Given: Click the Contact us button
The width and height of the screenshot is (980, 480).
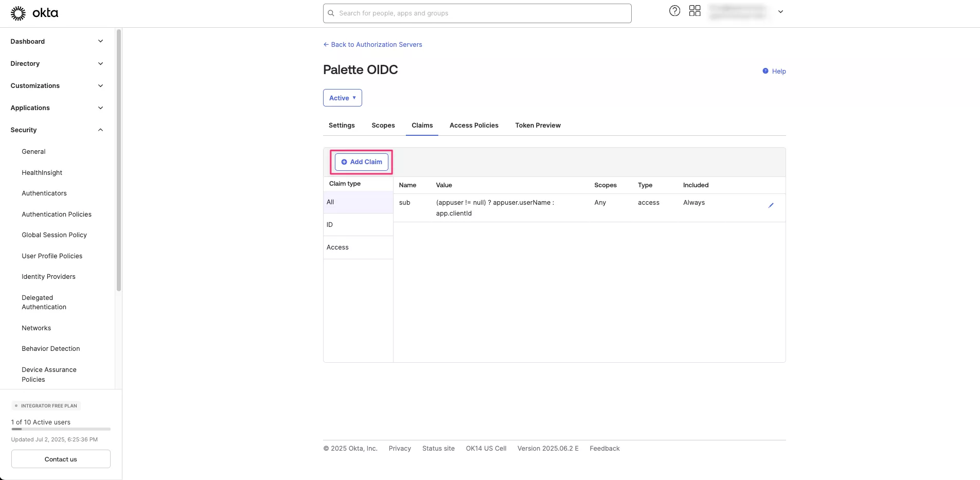Looking at the screenshot, I should (61, 459).
